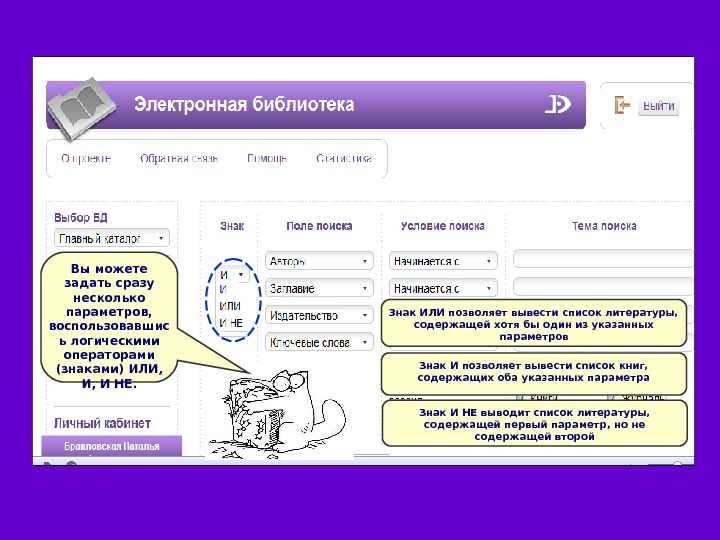Viewport: 720px width, 540px height.
Task: Click the search topic input in Заглавие row
Action: pos(603,286)
